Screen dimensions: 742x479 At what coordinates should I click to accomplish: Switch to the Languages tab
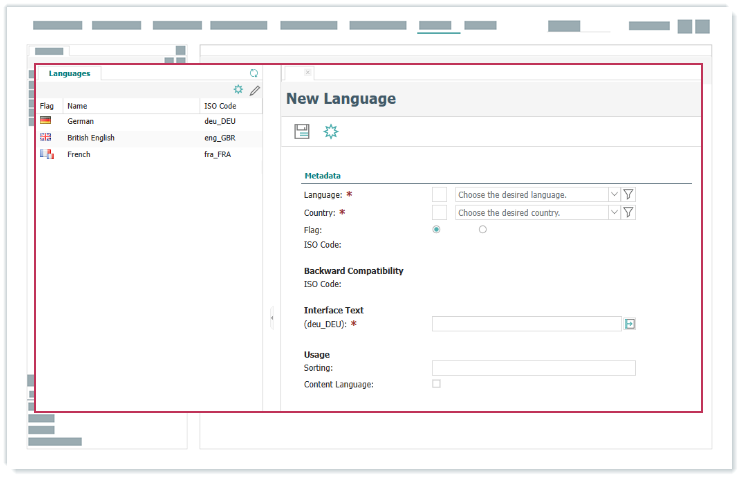pos(69,73)
